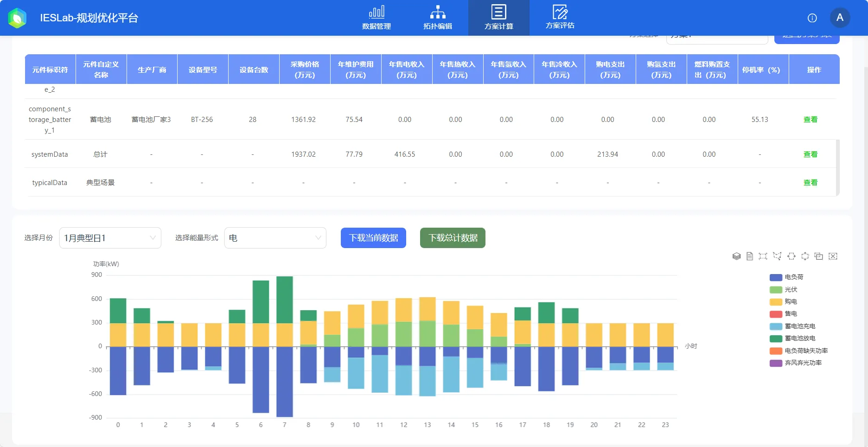The width and height of the screenshot is (868, 447).
Task: Select the vertical brush selection tool
Action: 805,256
